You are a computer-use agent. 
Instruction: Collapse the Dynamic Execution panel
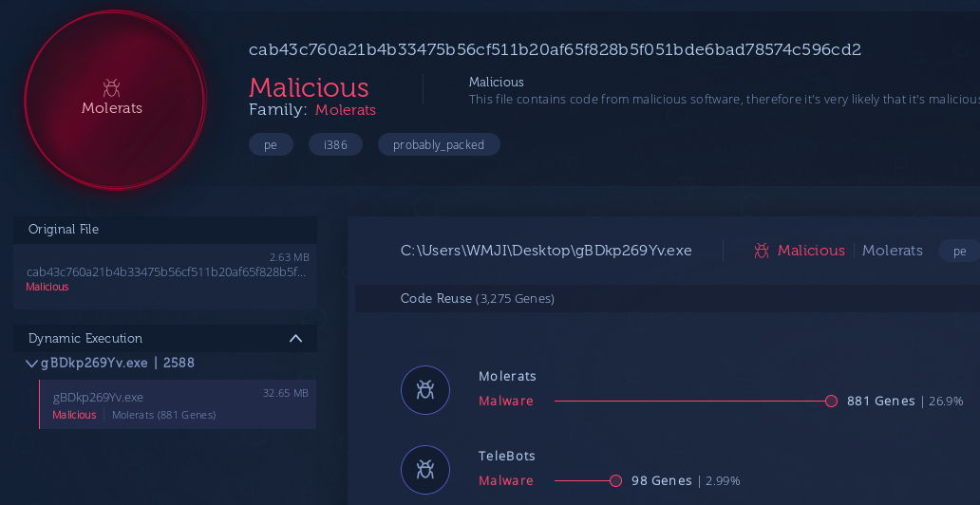[x=295, y=338]
